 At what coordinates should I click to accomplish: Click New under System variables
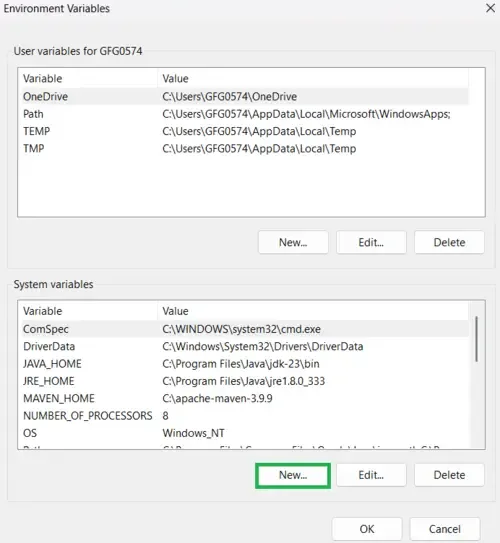point(293,475)
